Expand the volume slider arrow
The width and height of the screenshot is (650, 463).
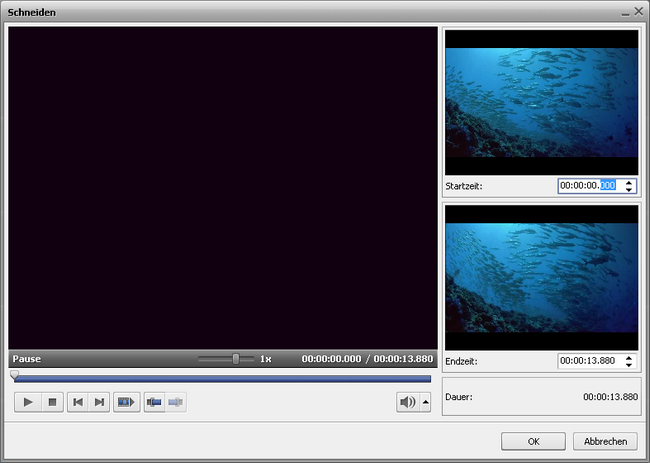(x=426, y=402)
